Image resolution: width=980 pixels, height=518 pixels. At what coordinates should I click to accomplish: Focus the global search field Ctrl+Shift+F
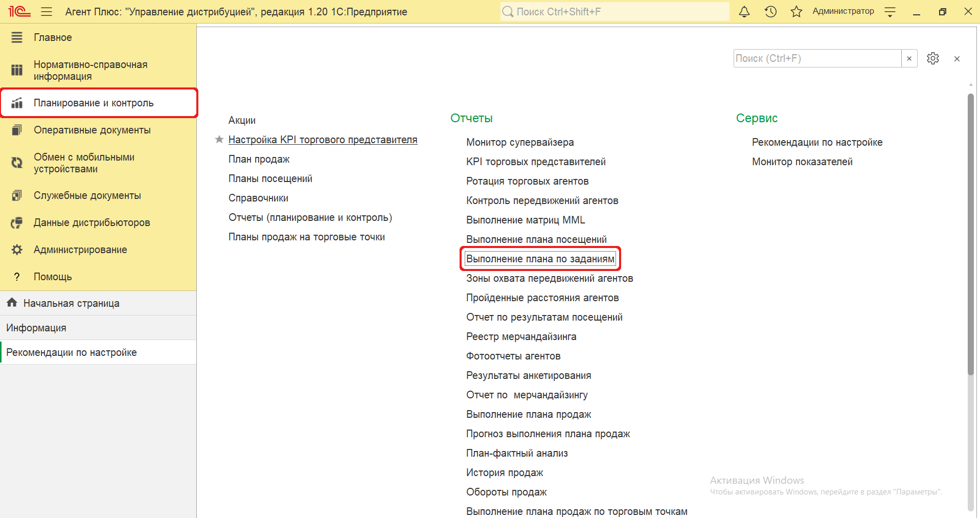614,11
